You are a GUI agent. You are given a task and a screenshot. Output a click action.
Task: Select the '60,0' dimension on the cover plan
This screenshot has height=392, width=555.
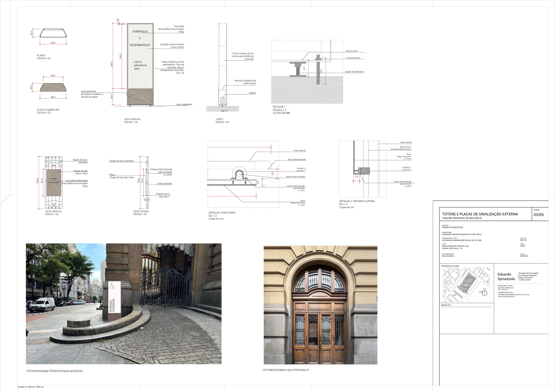point(53,76)
